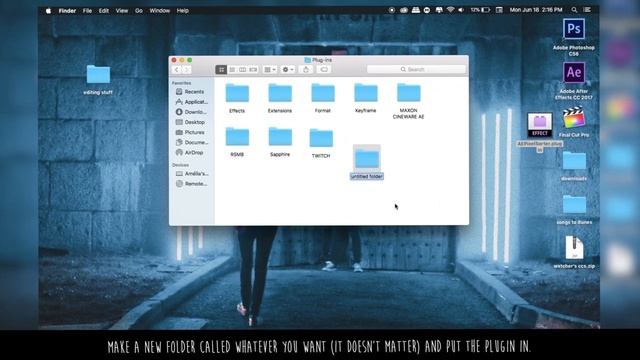Open the Format folder
Viewport: 640px width, 360px height.
click(x=323, y=93)
